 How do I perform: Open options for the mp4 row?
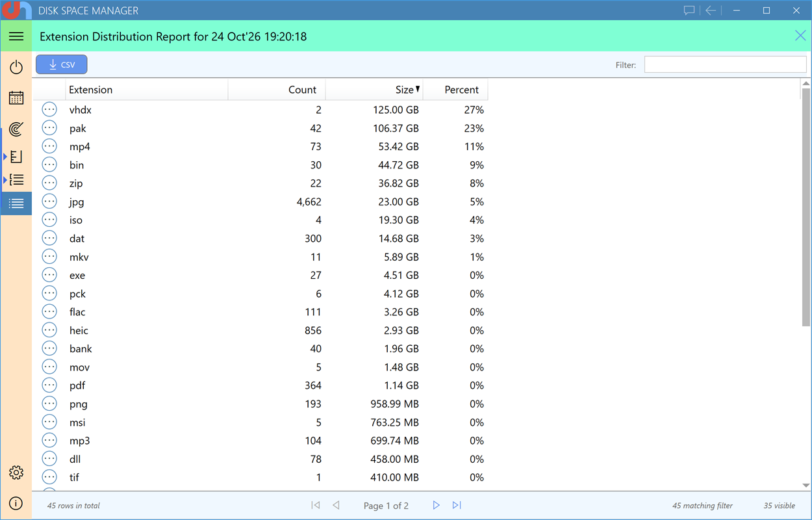pyautogui.click(x=49, y=146)
